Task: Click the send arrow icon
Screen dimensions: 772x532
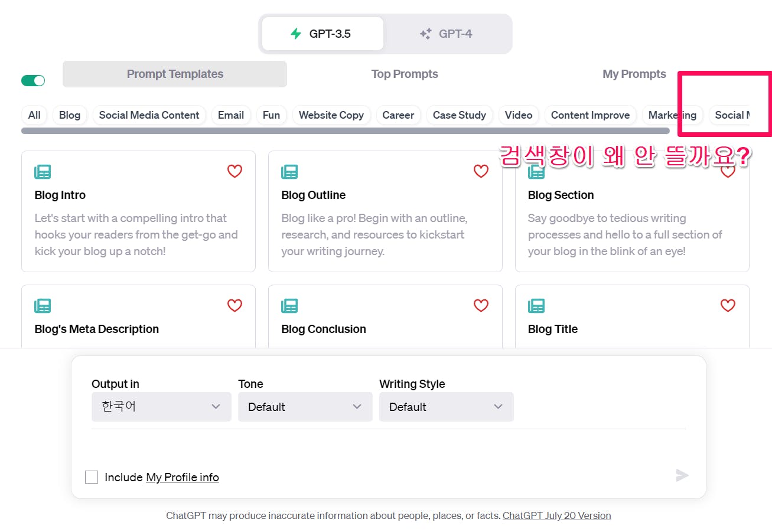Action: 682,475
